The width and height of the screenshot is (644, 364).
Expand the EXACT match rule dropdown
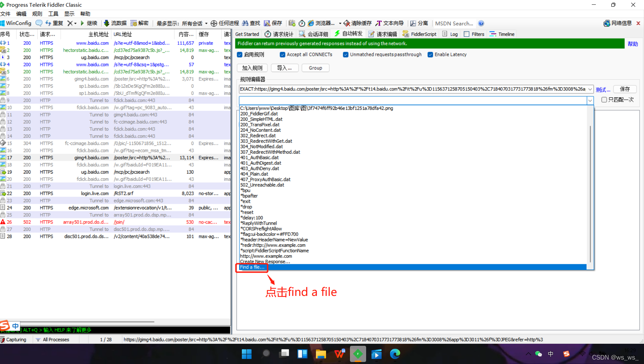590,89
